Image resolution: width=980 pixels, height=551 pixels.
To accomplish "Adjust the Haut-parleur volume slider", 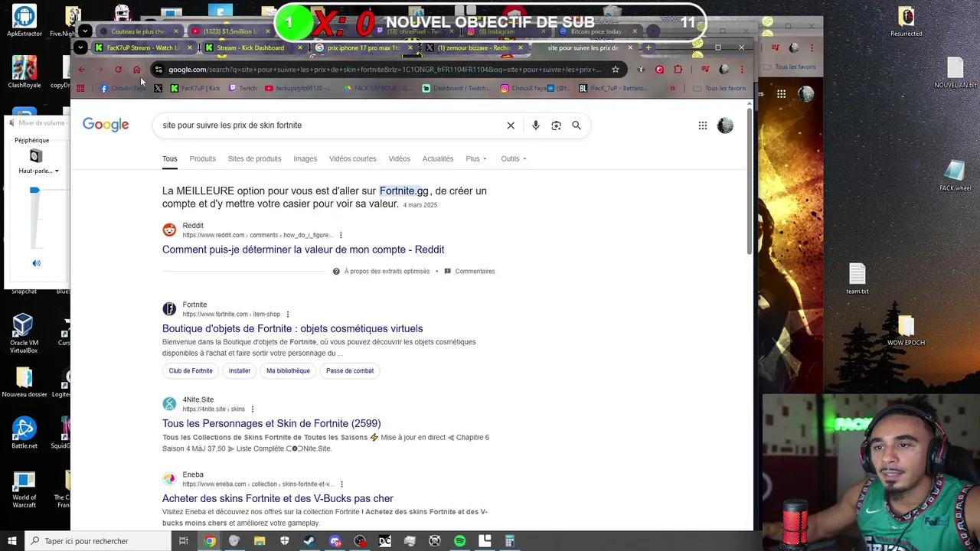I will pos(34,191).
